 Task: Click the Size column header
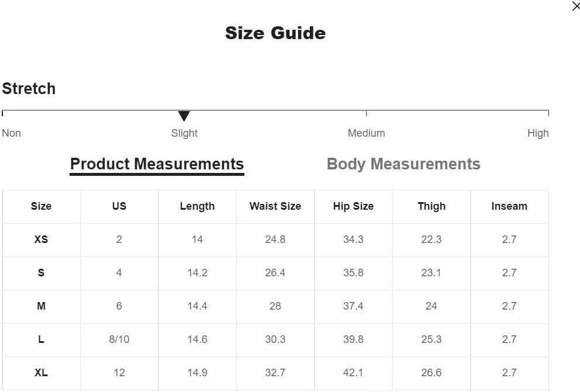[41, 206]
